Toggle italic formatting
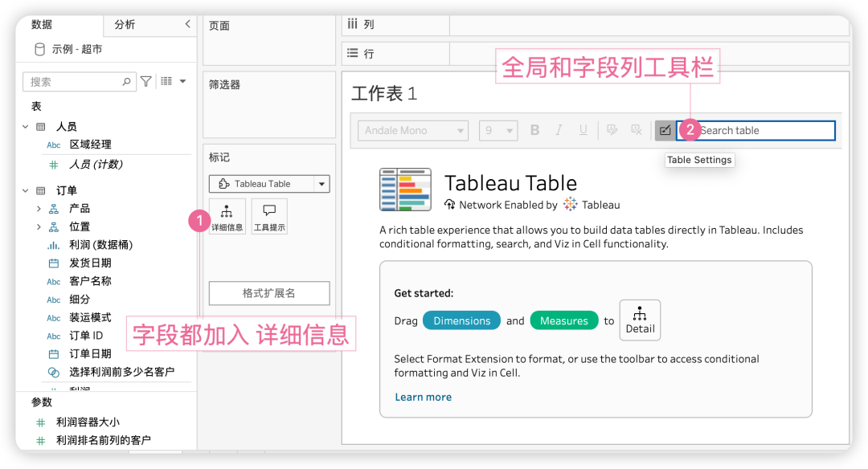 [x=559, y=130]
